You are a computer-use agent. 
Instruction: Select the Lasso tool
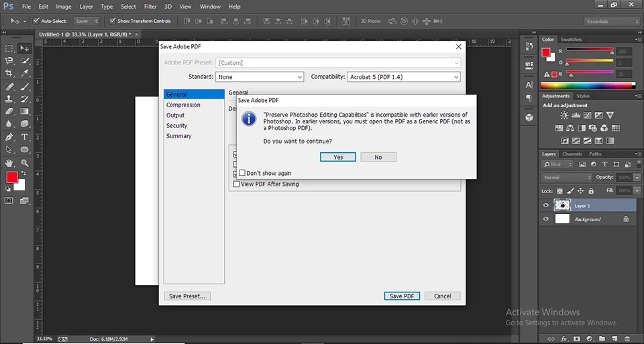coord(9,61)
